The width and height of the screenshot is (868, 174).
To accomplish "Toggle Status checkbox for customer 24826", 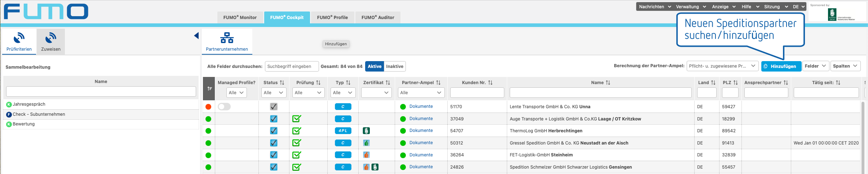I will pyautogui.click(x=274, y=167).
